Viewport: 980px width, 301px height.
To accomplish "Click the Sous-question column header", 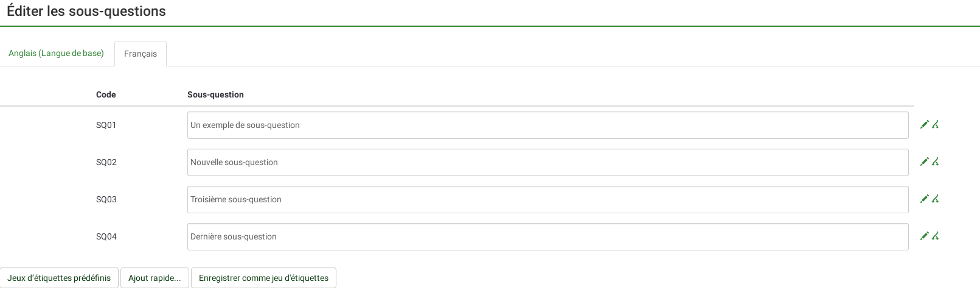I will pyautogui.click(x=215, y=95).
